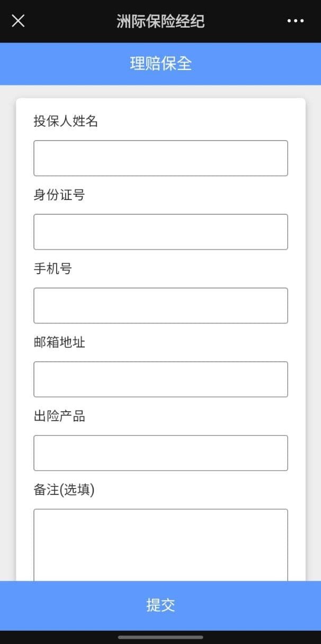The width and height of the screenshot is (321, 644).
Task: Activate the 出险产品 input field
Action: [160, 453]
